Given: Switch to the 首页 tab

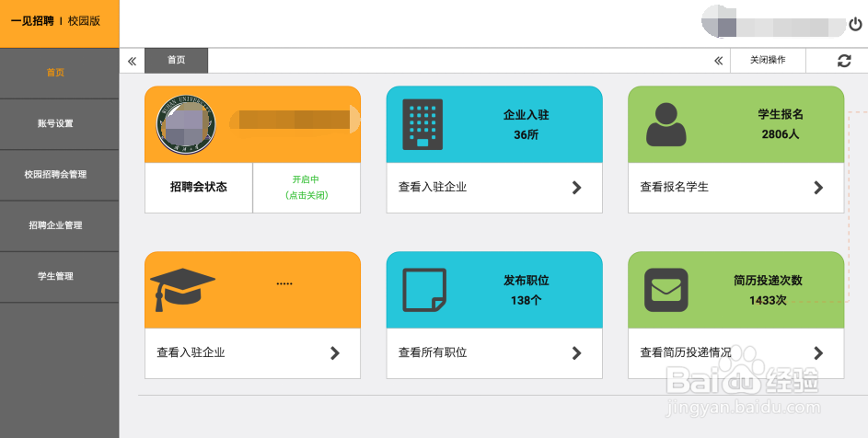Looking at the screenshot, I should (x=177, y=61).
